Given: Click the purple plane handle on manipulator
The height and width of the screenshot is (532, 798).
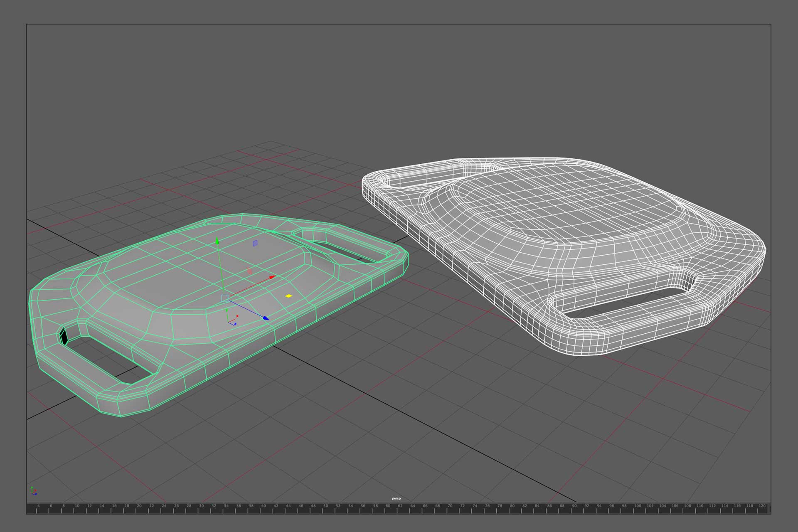Looking at the screenshot, I should (x=255, y=243).
